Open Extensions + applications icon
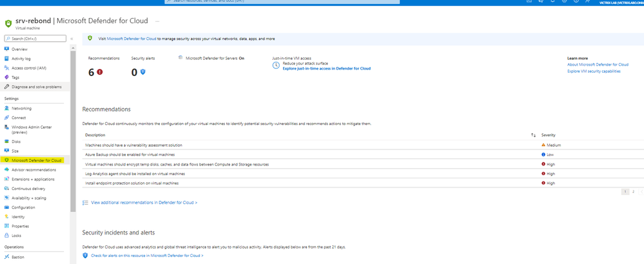644x264 pixels. (x=6, y=179)
